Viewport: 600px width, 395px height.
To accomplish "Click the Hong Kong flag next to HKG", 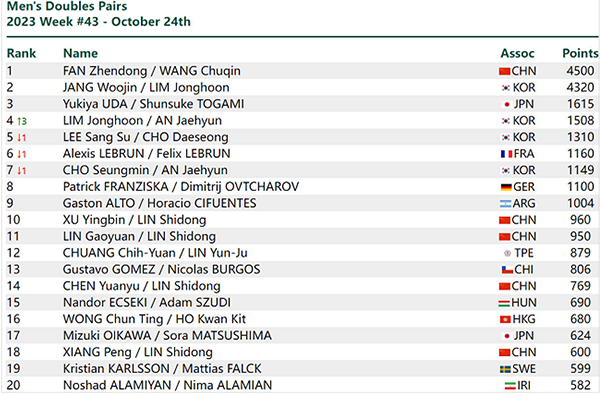I will point(505,320).
